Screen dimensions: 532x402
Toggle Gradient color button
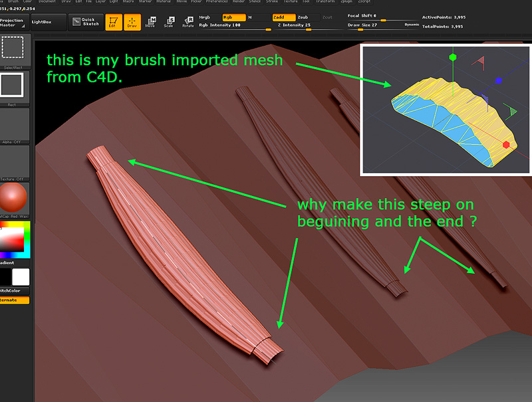[x=13, y=262]
